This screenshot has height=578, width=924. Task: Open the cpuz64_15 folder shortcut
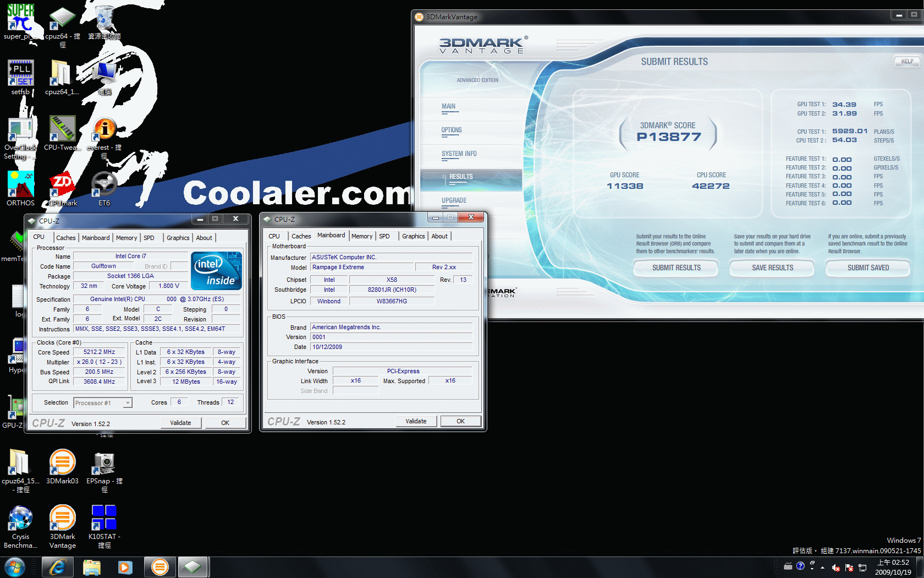click(20, 471)
